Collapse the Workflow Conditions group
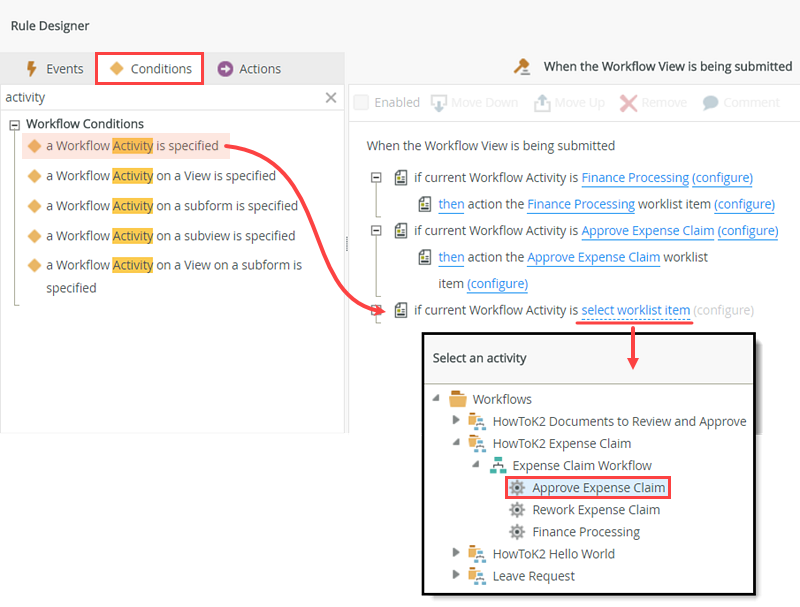The height and width of the screenshot is (607, 800). (15, 125)
